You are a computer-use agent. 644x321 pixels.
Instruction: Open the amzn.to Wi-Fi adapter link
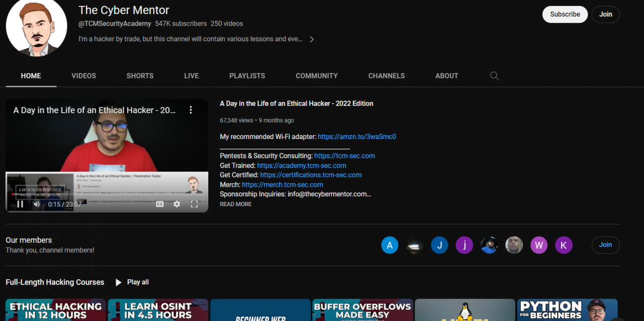[x=357, y=137]
